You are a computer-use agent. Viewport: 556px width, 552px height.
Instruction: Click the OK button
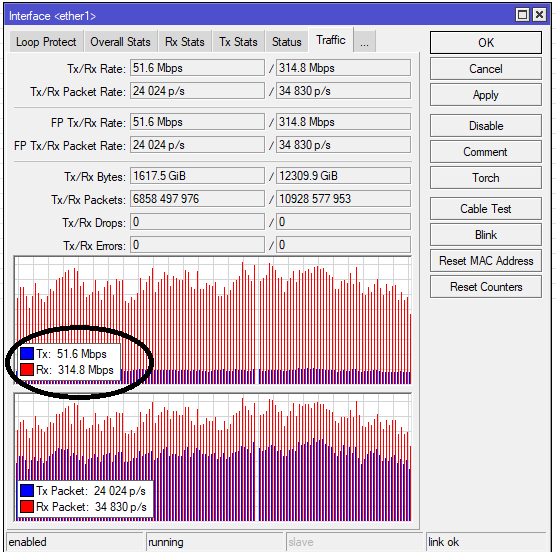pos(486,43)
